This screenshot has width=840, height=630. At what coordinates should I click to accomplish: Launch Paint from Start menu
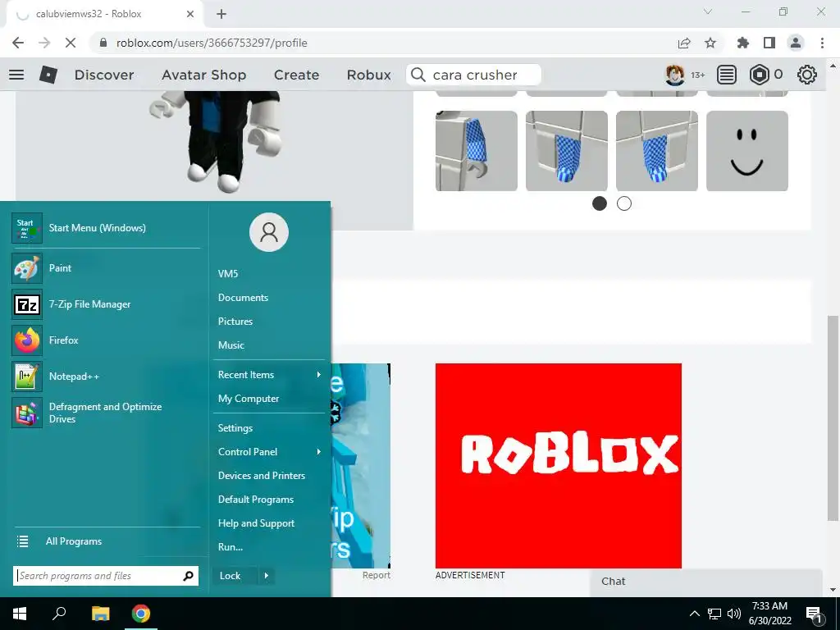(x=106, y=268)
